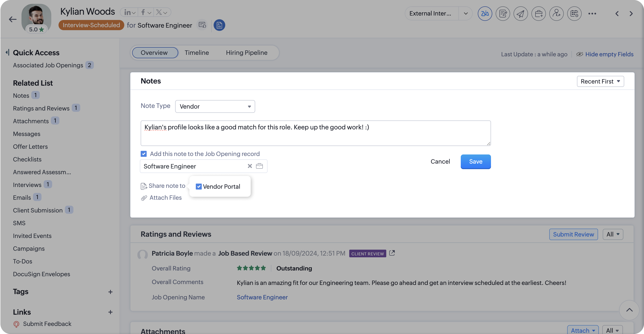Click the associate job briefcase icon
The image size is (644, 334).
[x=538, y=13]
